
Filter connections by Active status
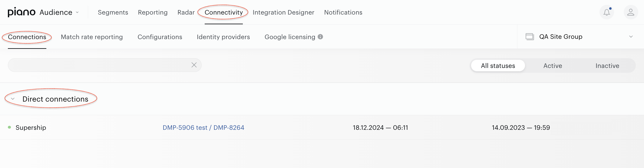click(553, 66)
